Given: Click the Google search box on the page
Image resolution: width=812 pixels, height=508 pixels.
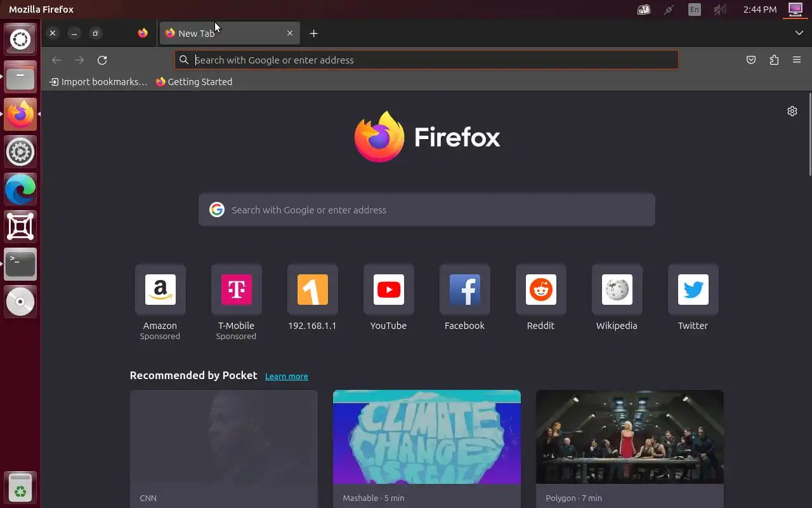Looking at the screenshot, I should point(426,210).
